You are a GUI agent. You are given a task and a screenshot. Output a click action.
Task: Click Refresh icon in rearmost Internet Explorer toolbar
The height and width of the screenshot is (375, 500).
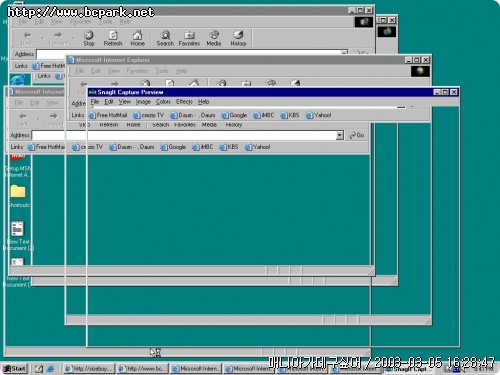coord(113,35)
